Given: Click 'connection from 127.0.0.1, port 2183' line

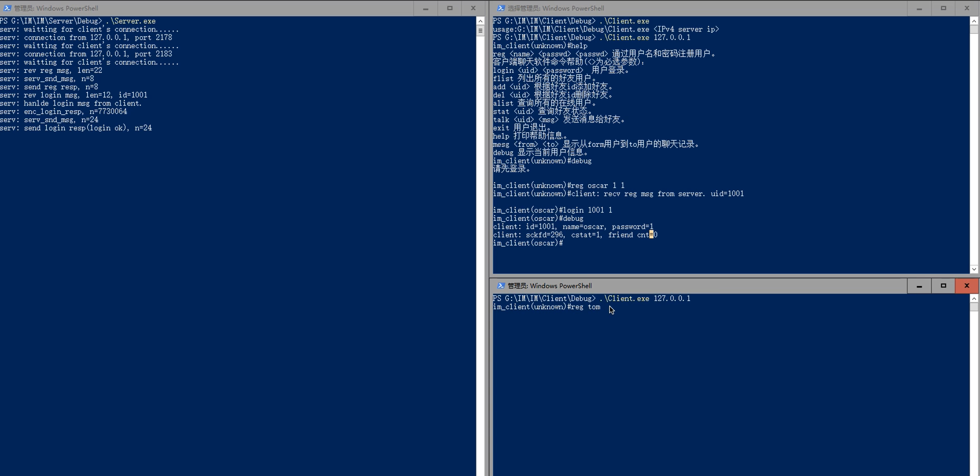Looking at the screenshot, I should (x=86, y=54).
